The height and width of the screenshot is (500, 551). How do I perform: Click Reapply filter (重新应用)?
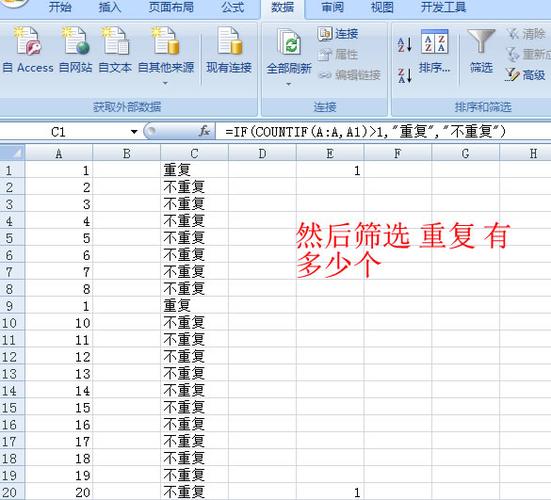[528, 54]
